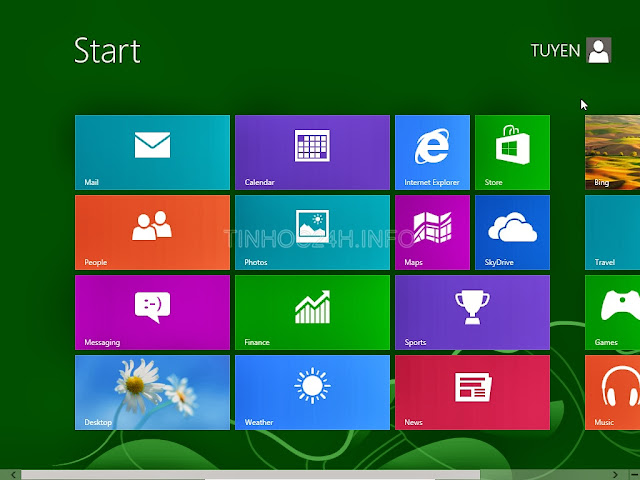Open the Finance tile
The image size is (640, 480).
pyautogui.click(x=312, y=312)
